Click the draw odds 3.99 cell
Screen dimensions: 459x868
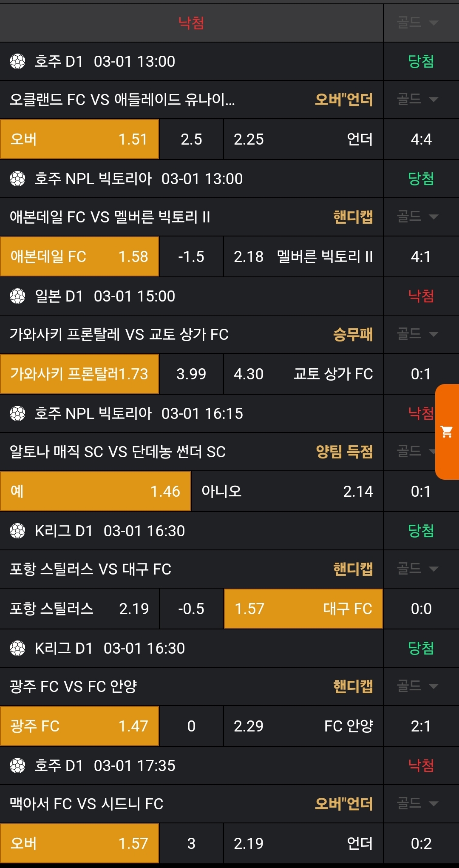(x=191, y=374)
